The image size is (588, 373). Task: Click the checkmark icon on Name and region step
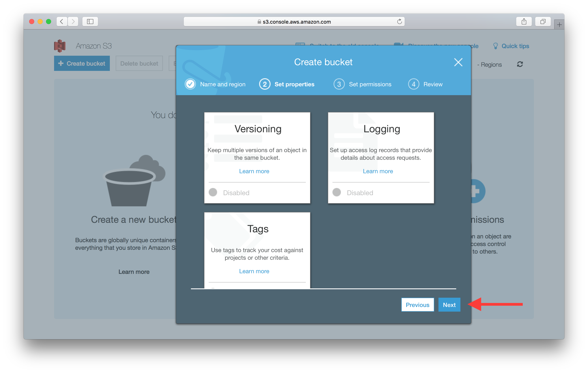point(190,84)
